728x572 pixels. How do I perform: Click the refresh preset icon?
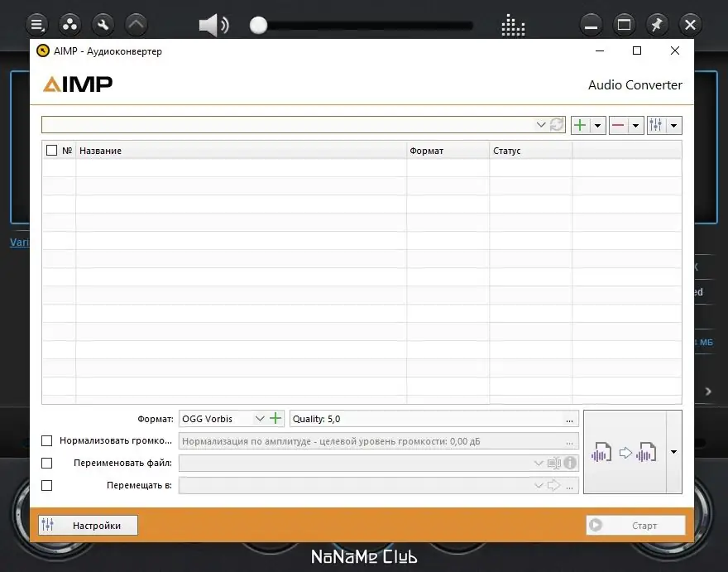tap(557, 124)
